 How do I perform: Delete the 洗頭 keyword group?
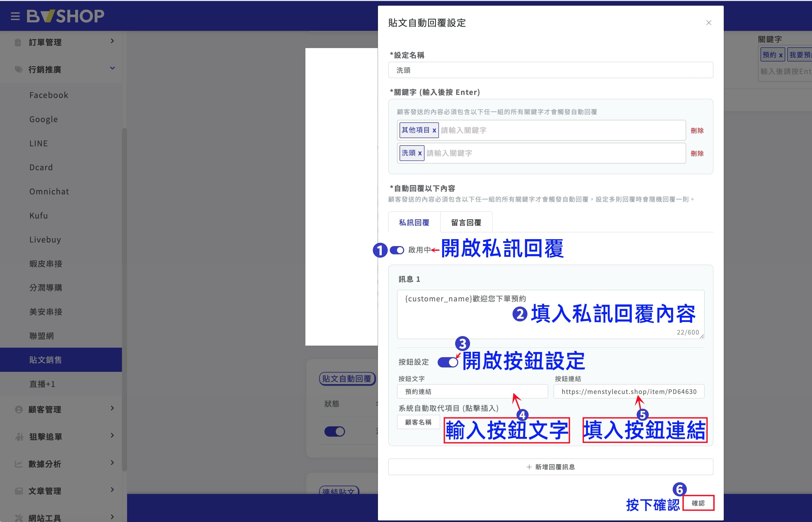tap(697, 154)
